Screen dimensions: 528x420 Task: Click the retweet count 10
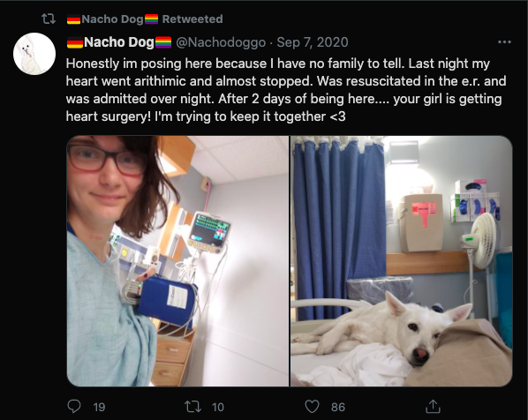click(218, 408)
